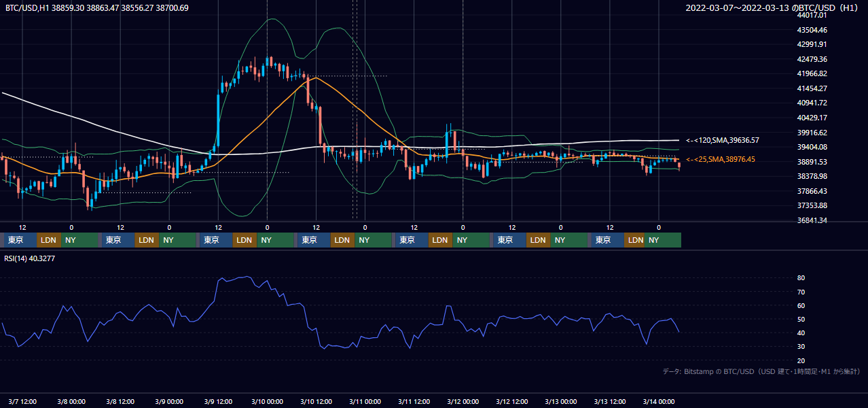Click price axis value 40941.72
This screenshot has height=408, width=868.
pos(812,103)
